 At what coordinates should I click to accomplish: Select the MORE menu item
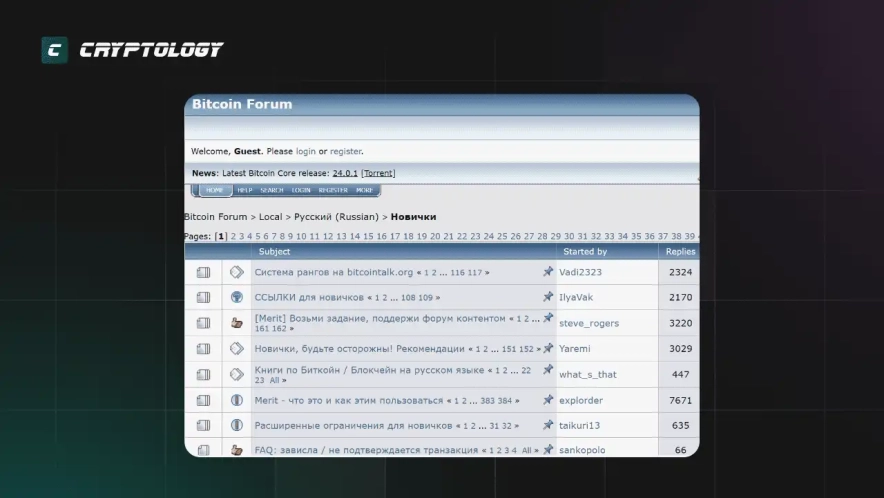point(364,190)
